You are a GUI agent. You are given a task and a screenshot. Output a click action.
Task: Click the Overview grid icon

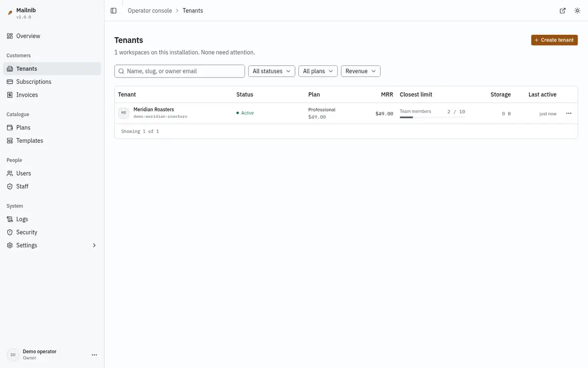point(10,36)
